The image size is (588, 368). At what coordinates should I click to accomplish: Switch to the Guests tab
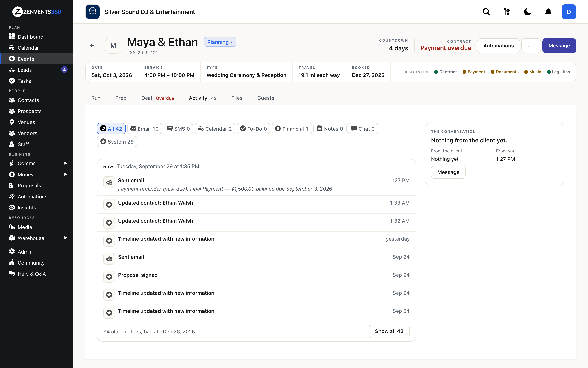(x=266, y=98)
